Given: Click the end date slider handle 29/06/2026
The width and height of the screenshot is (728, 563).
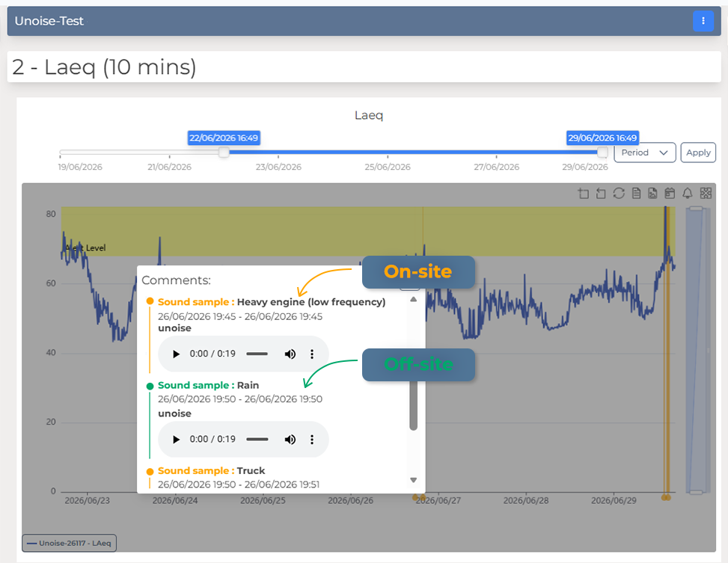Looking at the screenshot, I should [602, 153].
